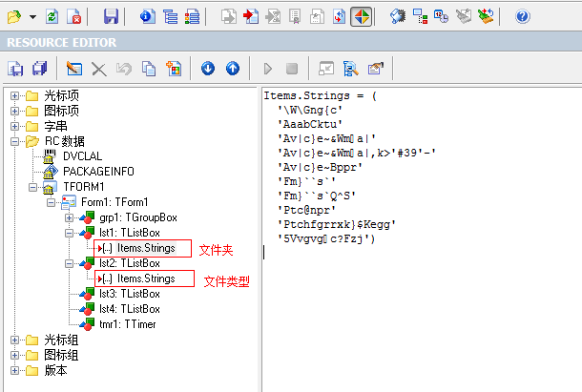
Task: Click the colorful four-arrow icon in top toolbar
Action: tap(361, 16)
